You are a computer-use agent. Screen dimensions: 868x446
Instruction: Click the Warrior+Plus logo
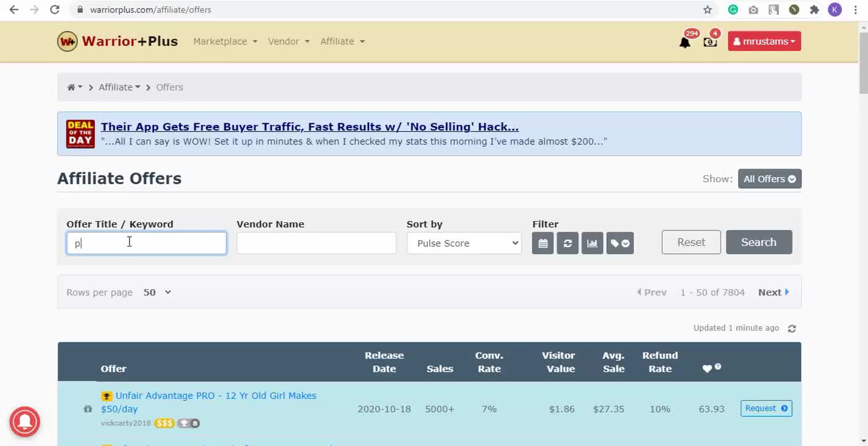click(x=118, y=42)
